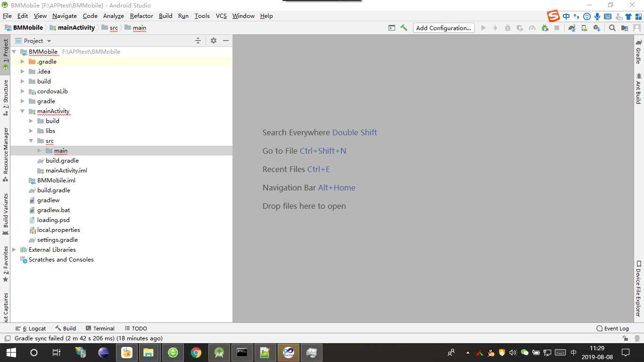Select the settings.gradle file
Viewport: 644px width, 362px height.
tap(57, 240)
